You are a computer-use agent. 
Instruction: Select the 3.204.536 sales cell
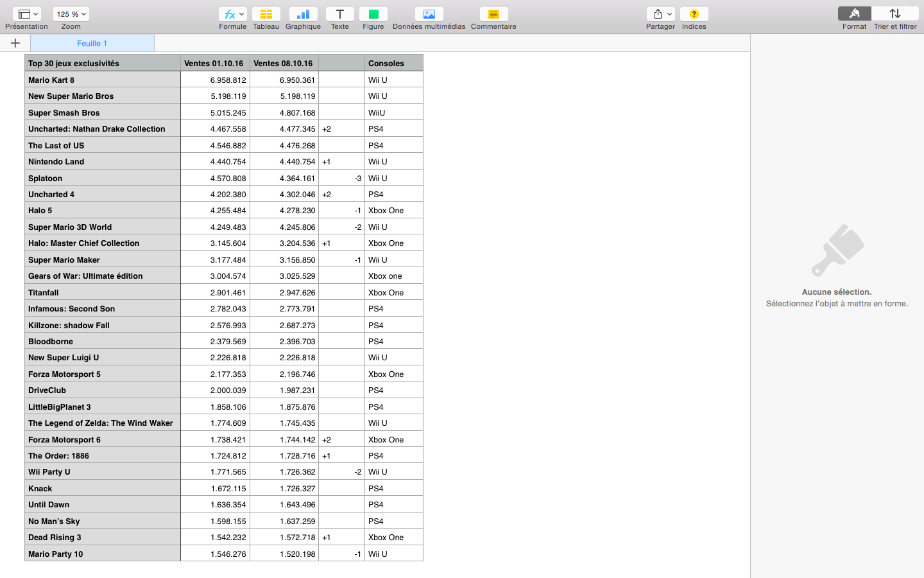click(284, 243)
